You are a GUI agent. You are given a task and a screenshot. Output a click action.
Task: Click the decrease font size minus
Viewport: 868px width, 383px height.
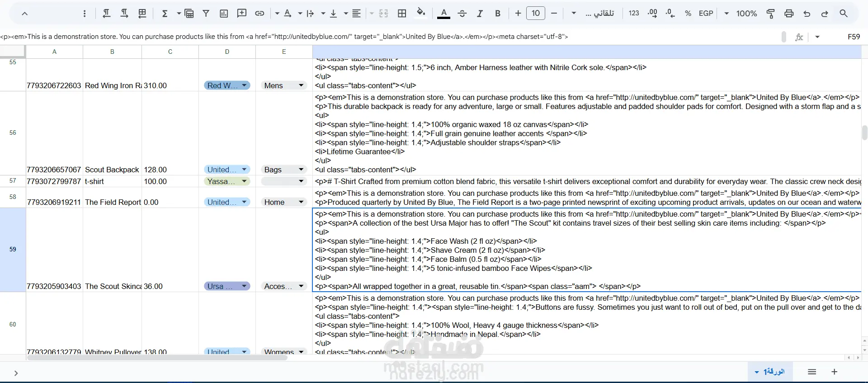554,14
